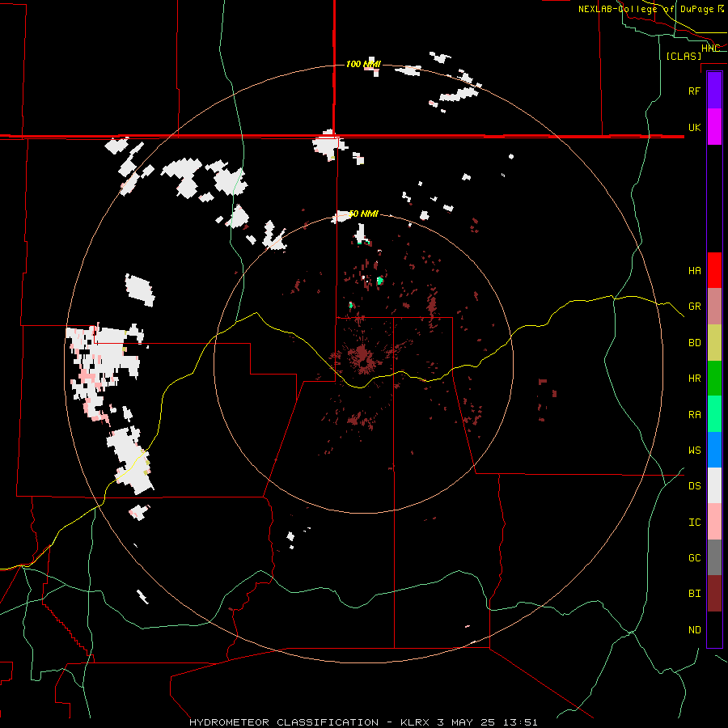Screen dimensions: 728x728
Task: Click the gray GC legend color swatch
Action: pos(714,557)
